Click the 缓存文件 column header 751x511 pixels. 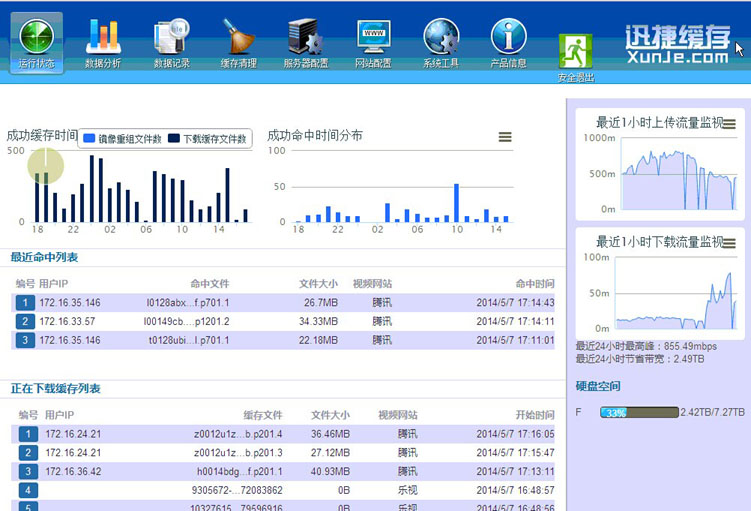click(x=263, y=415)
